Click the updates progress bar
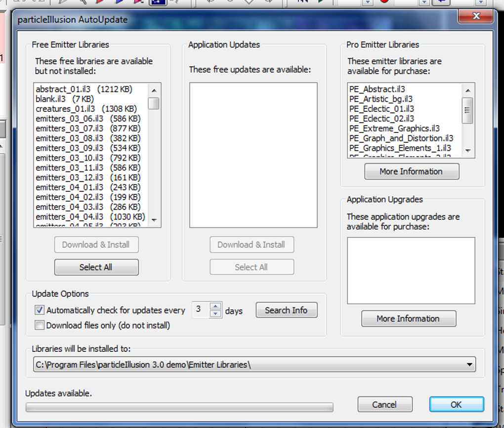Viewport: 504px width, 428px height. pyautogui.click(x=179, y=407)
